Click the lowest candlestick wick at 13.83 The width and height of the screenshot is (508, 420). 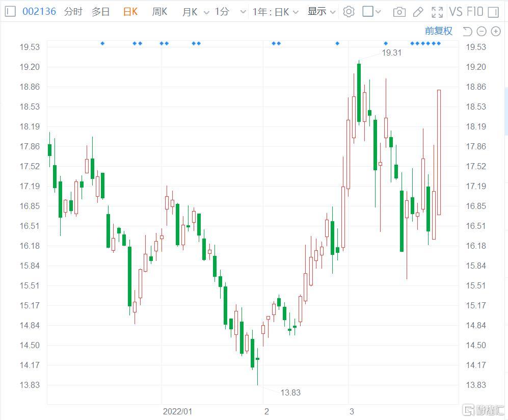pos(257,366)
